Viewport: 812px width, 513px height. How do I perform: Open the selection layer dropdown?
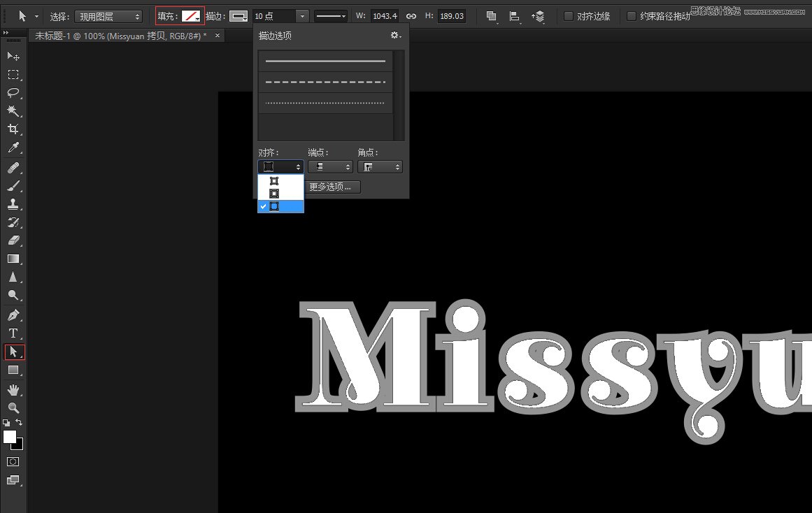pos(108,17)
